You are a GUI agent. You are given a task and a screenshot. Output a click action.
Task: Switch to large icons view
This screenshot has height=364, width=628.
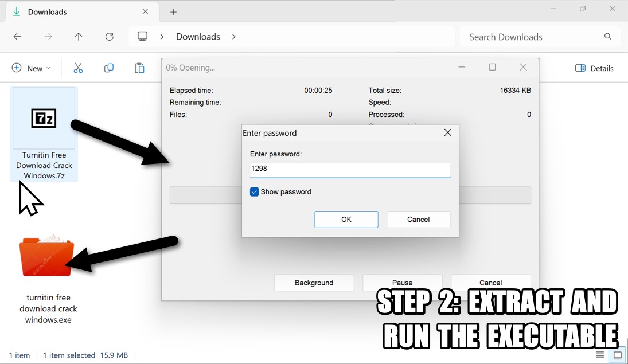point(618,355)
